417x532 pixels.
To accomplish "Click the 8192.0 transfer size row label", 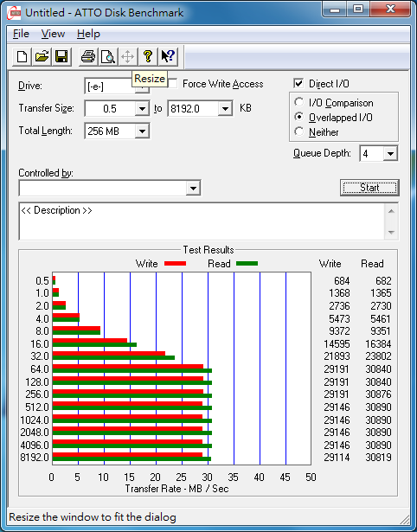I will click(35, 458).
